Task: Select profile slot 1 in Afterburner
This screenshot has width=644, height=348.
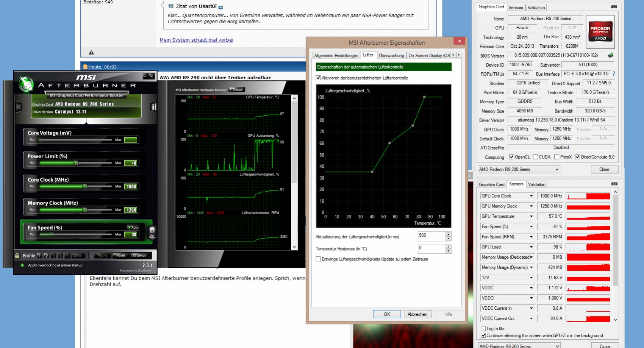Action: 39,256
